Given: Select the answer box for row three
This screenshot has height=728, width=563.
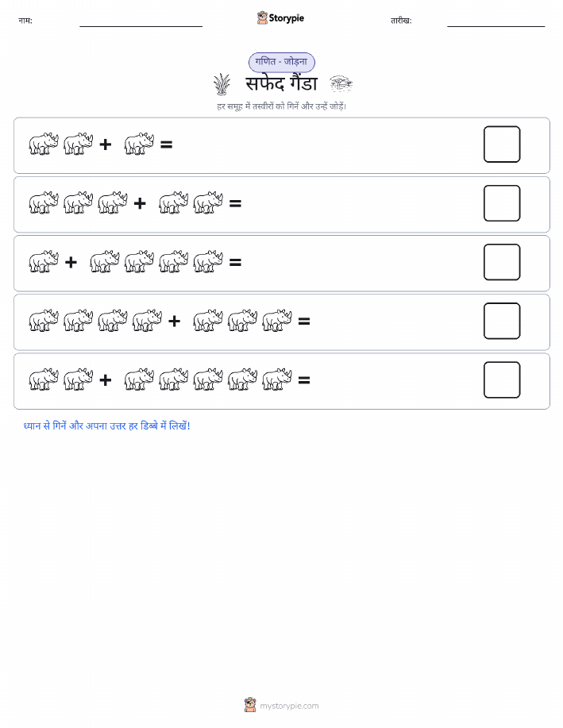Looking at the screenshot, I should 502,262.
